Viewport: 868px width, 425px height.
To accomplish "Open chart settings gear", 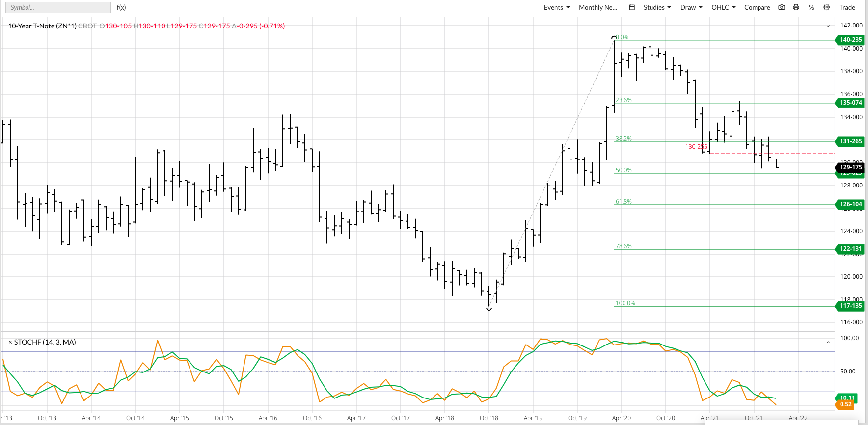I will point(827,7).
